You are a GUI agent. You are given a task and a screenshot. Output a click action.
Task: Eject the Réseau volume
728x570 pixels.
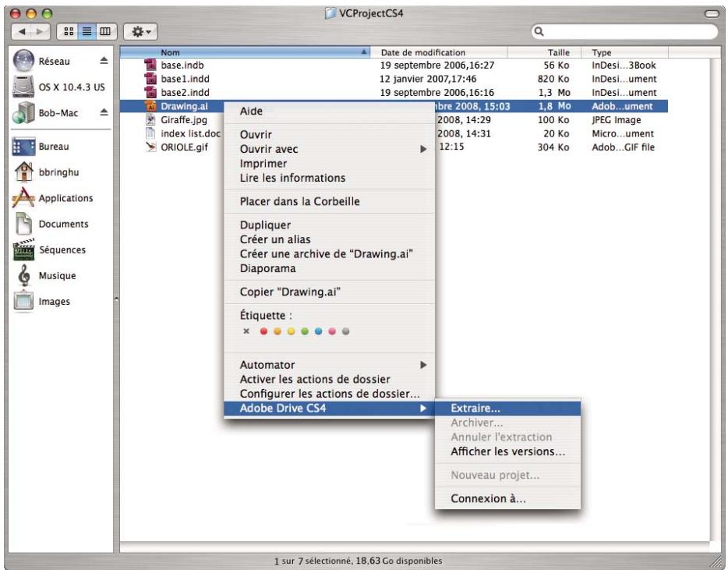click(104, 61)
